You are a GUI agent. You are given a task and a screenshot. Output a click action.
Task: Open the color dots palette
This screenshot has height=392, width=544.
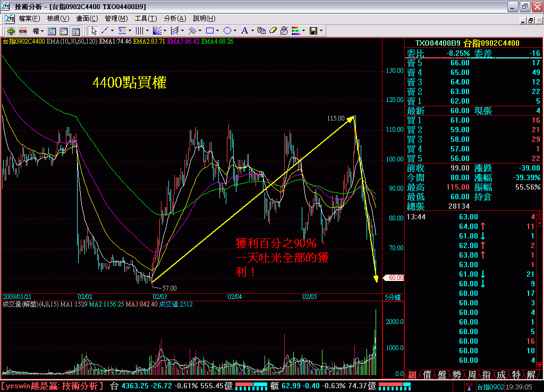(295, 31)
